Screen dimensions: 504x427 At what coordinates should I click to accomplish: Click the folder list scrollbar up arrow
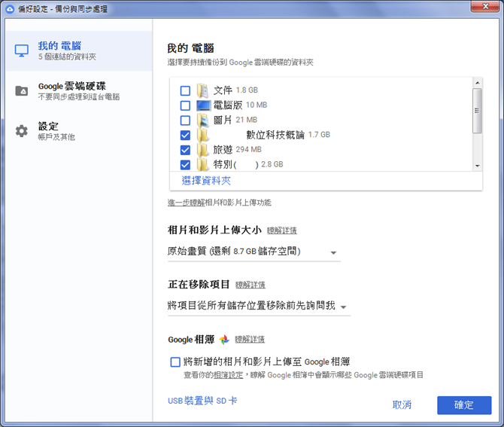[478, 83]
